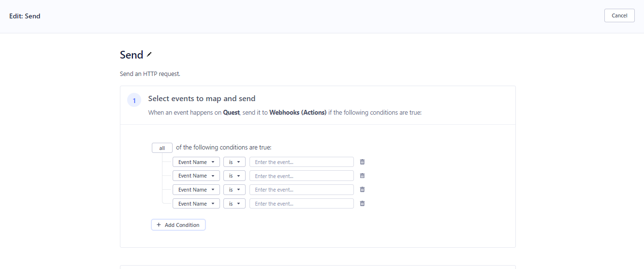644x269 pixels.
Task: Focus the fourth 'Enter the event...' field
Action: (x=301, y=204)
